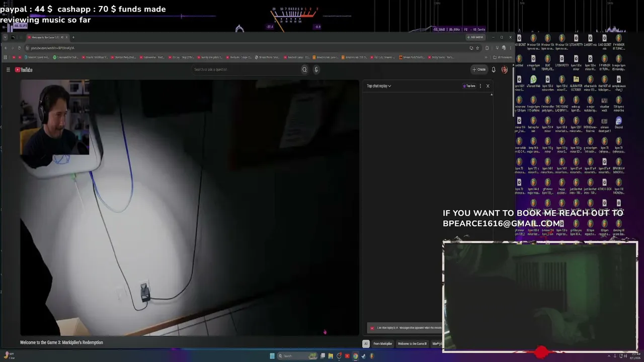Expand the Top chat replay dropdown
644x362 pixels.
[x=379, y=86]
